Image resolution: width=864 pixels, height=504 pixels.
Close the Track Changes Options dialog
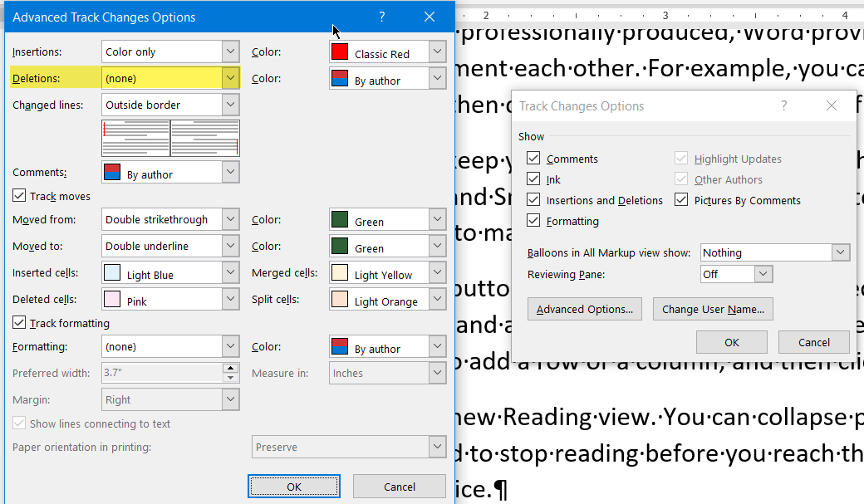(832, 105)
